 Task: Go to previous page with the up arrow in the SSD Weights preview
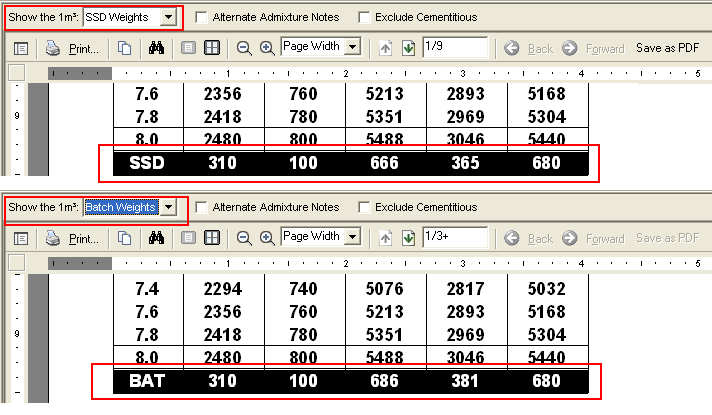386,48
